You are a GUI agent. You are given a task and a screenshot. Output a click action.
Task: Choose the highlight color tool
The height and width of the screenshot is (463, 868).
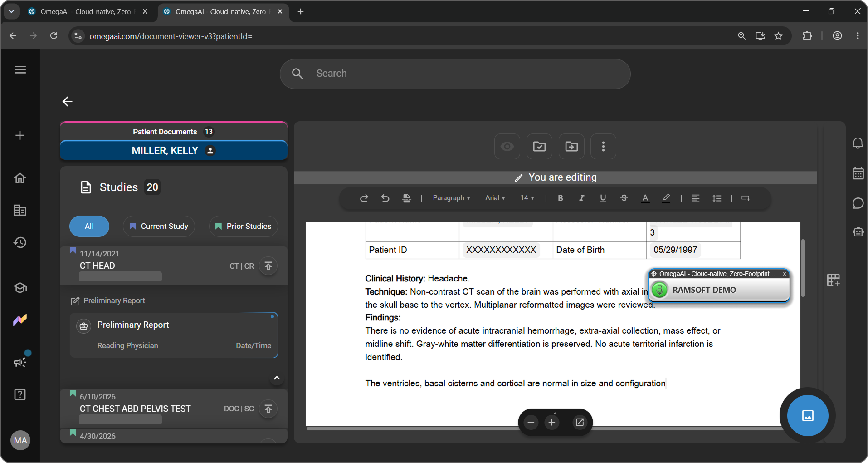[x=666, y=198]
